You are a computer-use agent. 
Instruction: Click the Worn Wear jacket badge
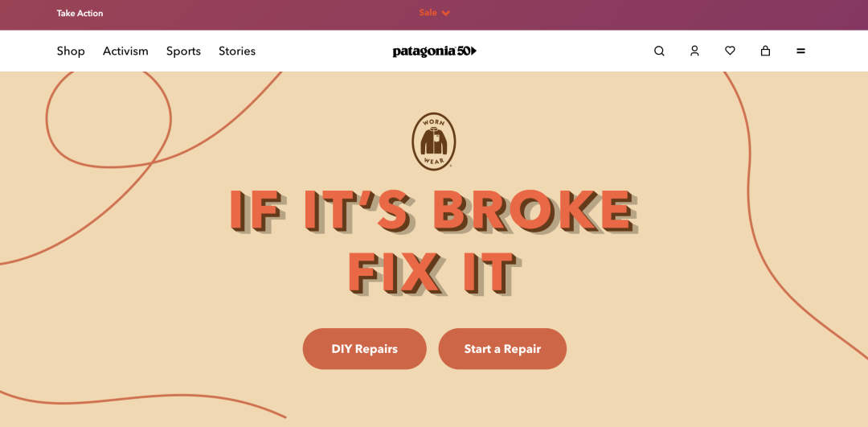click(x=433, y=142)
